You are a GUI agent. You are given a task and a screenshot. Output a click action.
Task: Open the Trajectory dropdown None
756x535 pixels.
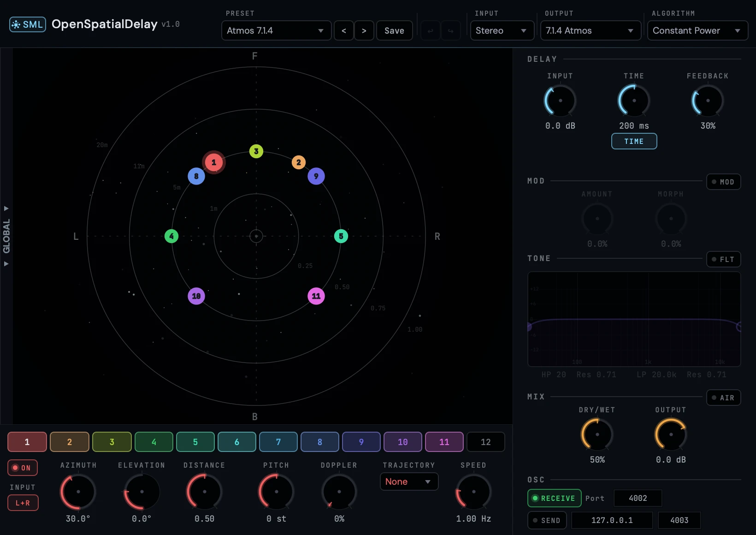pyautogui.click(x=409, y=481)
